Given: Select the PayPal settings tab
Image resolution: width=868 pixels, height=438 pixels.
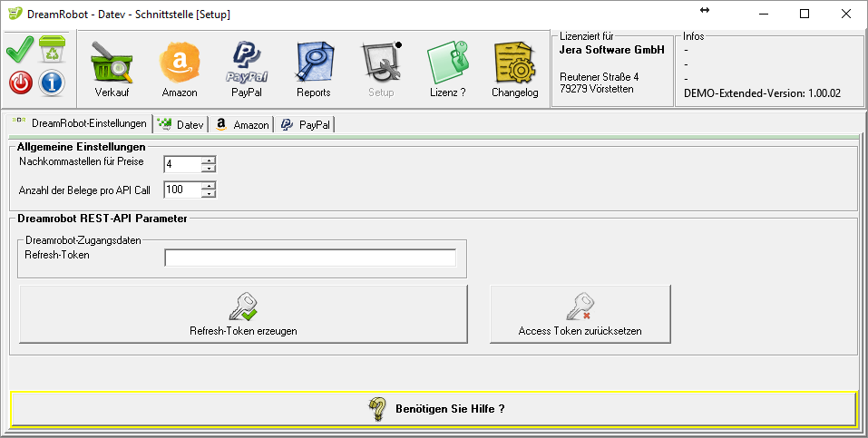Looking at the screenshot, I should point(307,124).
